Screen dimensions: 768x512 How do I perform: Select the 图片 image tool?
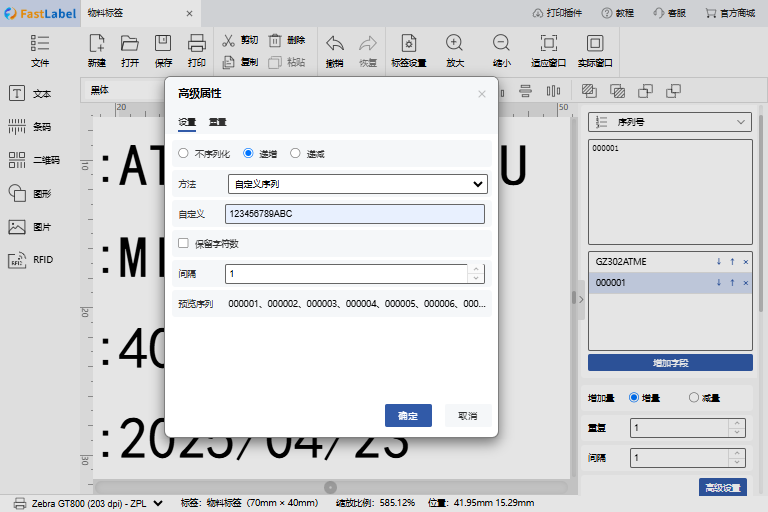tap(30, 226)
